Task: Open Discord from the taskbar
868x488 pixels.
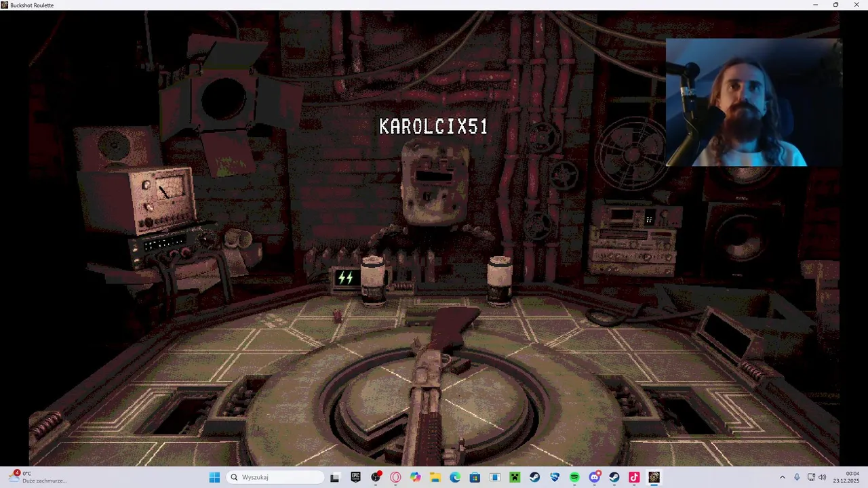Action: click(595, 477)
